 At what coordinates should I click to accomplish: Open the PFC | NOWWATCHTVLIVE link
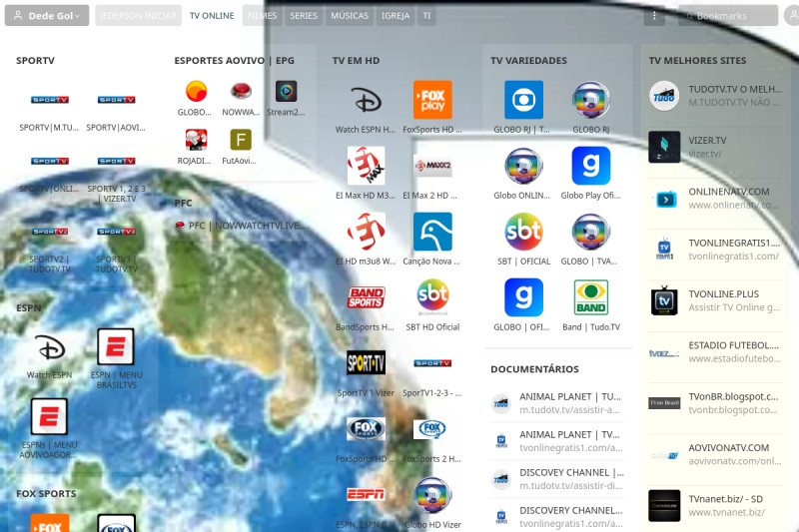241,225
